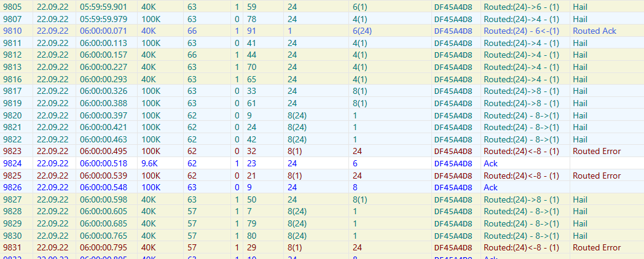Select row number 9810
The height and width of the screenshot is (259, 644).
(x=11, y=31)
